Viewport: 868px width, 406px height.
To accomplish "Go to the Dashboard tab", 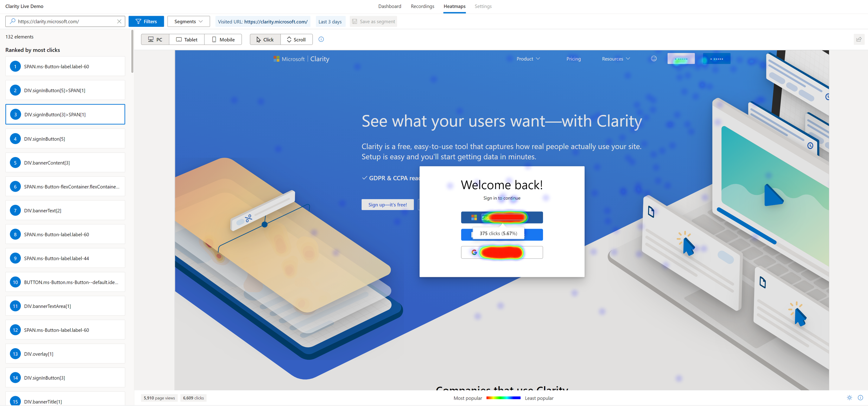I will 390,6.
